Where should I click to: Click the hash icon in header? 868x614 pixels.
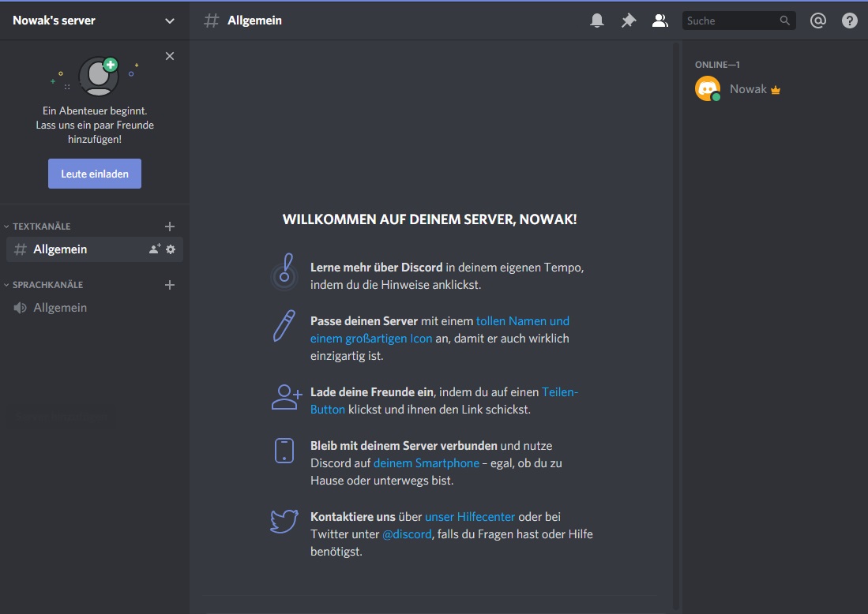[211, 21]
